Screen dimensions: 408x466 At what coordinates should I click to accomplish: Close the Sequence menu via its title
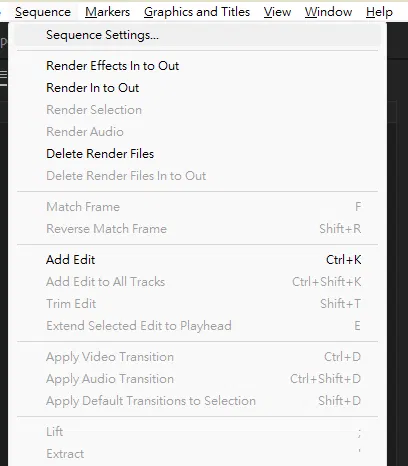tap(43, 12)
